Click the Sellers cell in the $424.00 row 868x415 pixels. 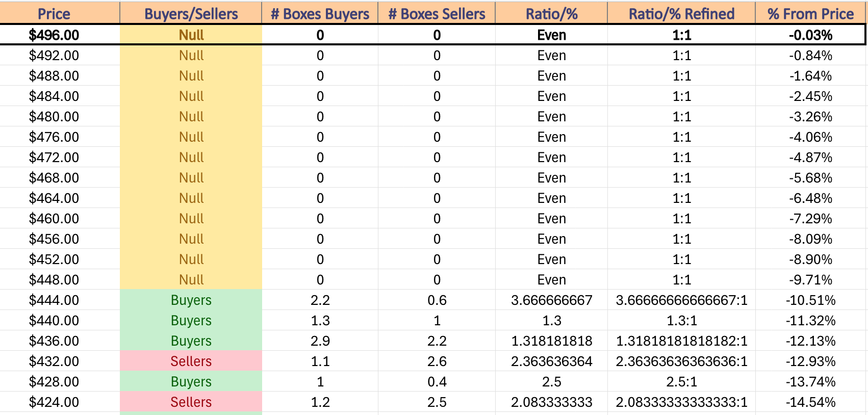[191, 402]
